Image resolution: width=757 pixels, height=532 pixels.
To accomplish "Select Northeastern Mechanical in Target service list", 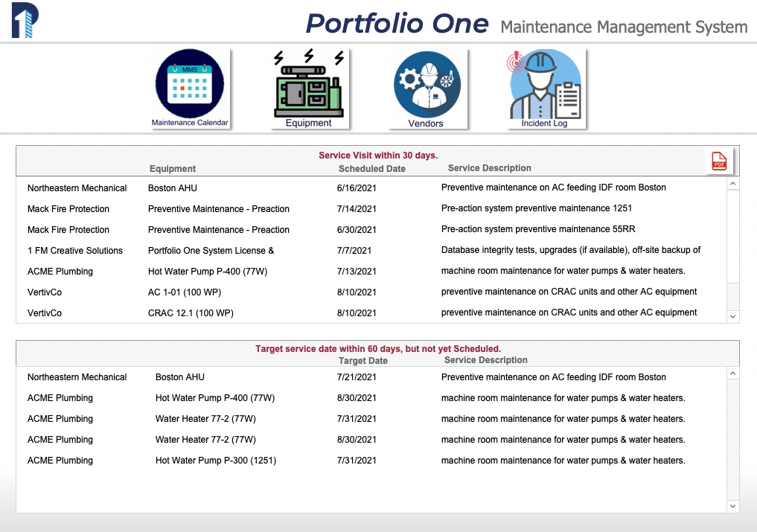I will (x=77, y=377).
